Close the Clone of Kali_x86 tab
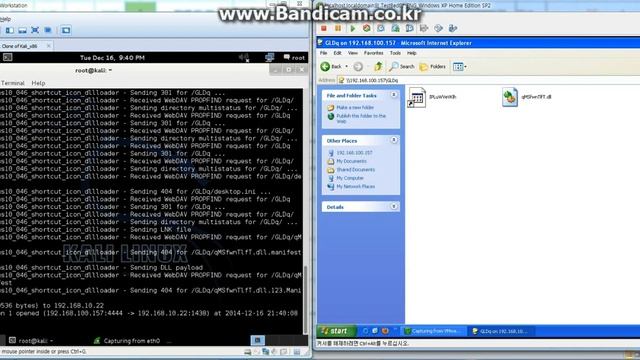The height and width of the screenshot is (360, 640). coord(49,46)
